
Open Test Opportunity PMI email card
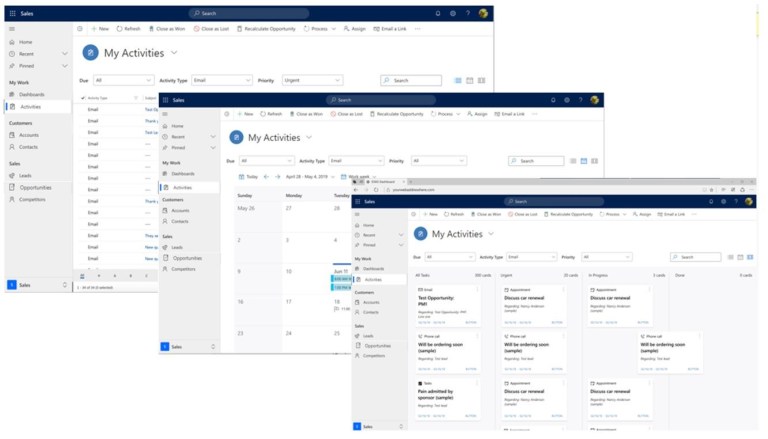pyautogui.click(x=447, y=306)
